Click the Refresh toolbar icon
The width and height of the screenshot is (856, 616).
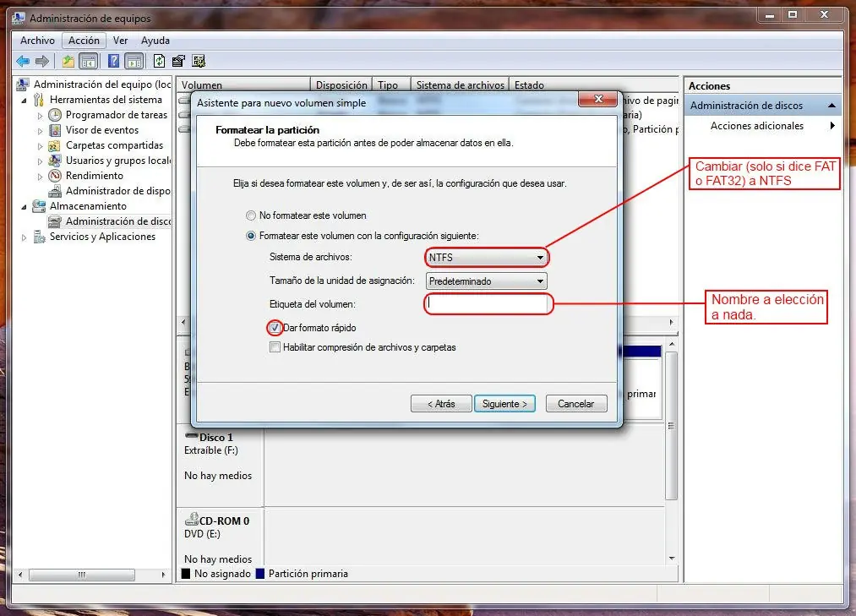pos(159,61)
